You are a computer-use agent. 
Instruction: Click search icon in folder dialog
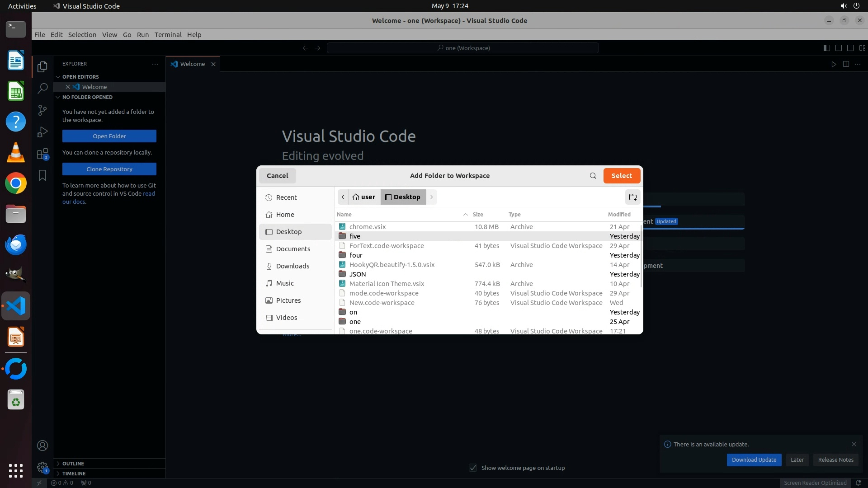pos(593,176)
